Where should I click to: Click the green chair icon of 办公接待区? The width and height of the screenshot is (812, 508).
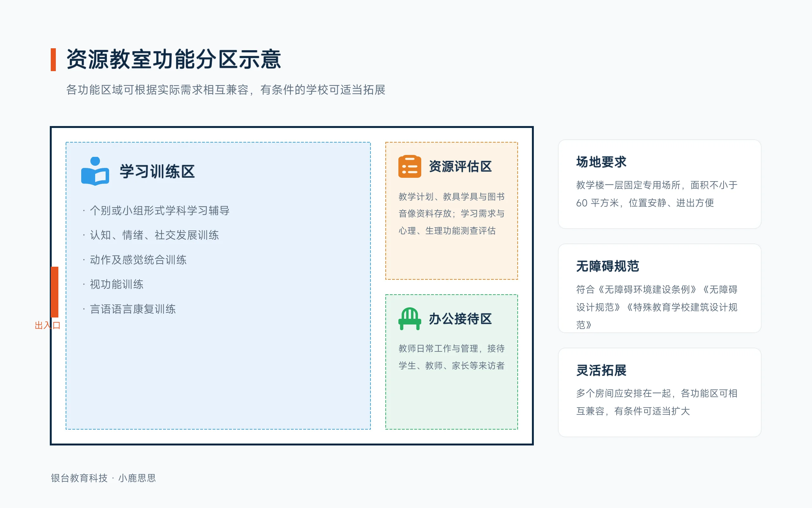(x=410, y=318)
